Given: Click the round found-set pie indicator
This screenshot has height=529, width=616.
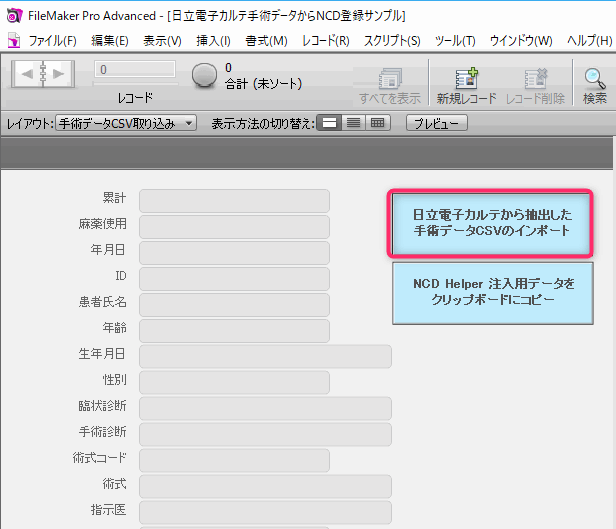Looking at the screenshot, I should coord(204,75).
